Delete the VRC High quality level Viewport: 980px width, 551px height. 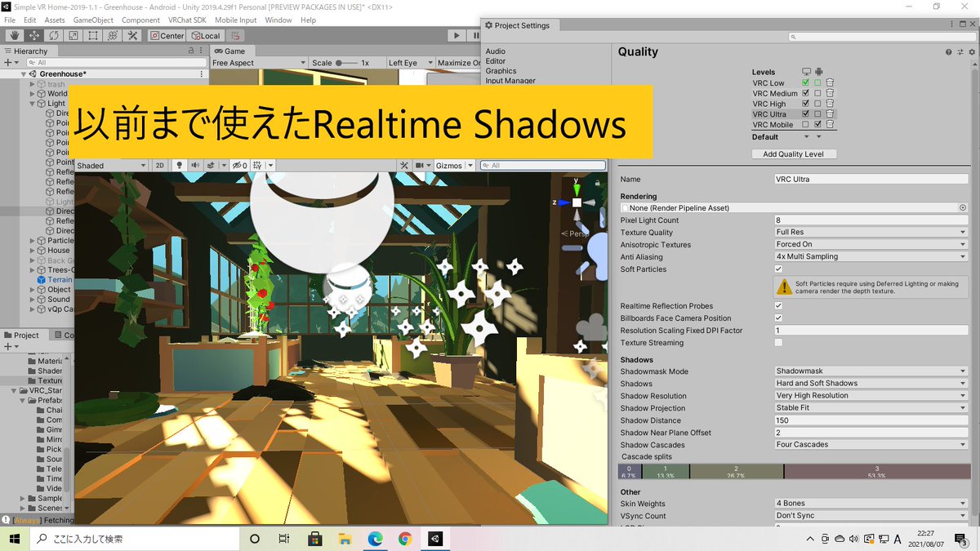(830, 104)
